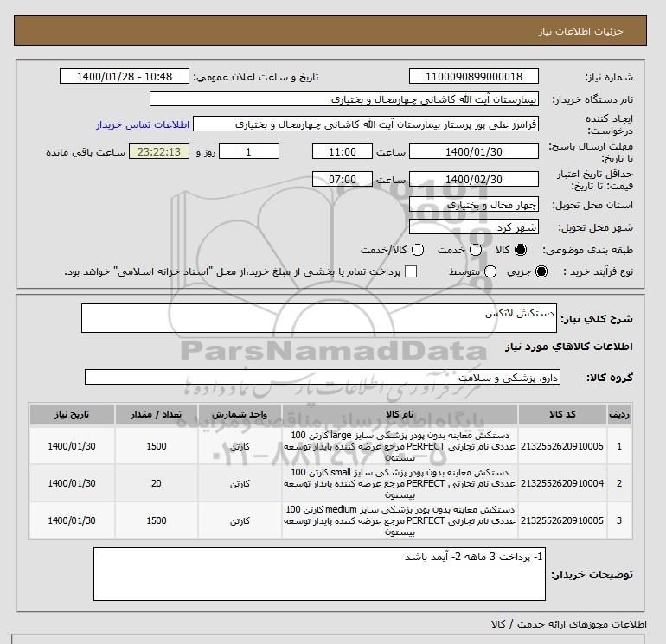Click the general description box دستکش لاتکس
Viewport: 666px width, 644px height.
click(319, 318)
